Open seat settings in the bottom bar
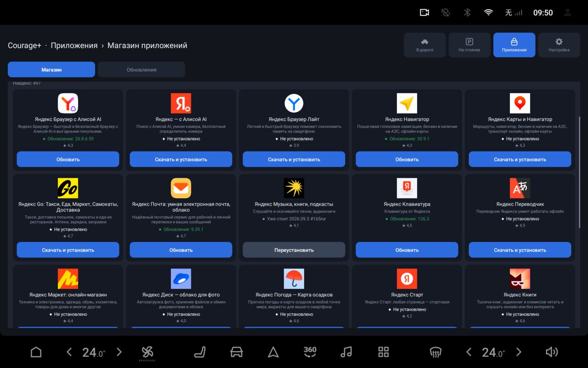The image size is (588, 368). [x=200, y=352]
